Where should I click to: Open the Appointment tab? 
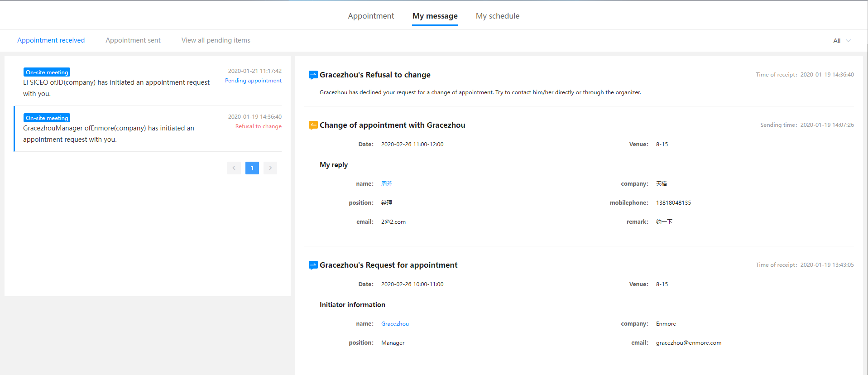click(371, 16)
